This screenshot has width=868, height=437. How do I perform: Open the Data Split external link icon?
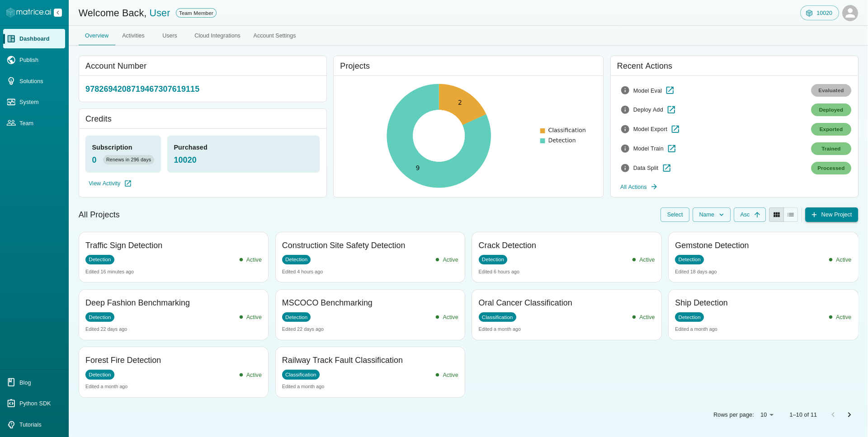click(x=667, y=168)
